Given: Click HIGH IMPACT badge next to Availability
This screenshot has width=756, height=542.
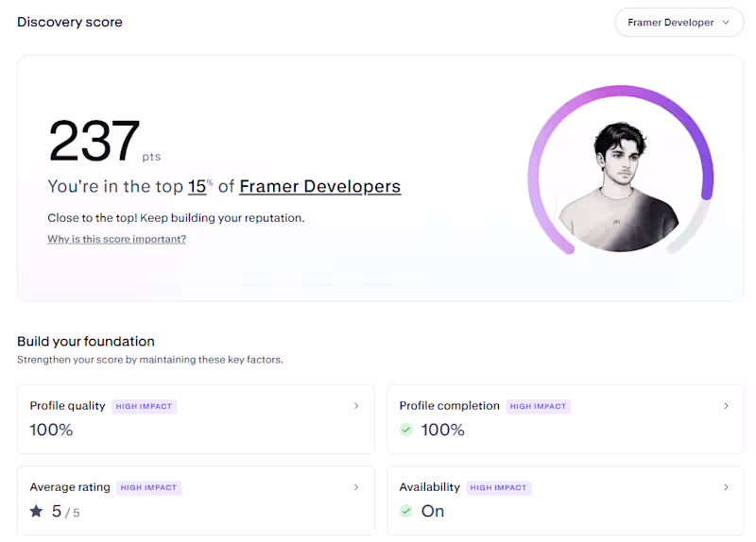Looking at the screenshot, I should coord(499,488).
